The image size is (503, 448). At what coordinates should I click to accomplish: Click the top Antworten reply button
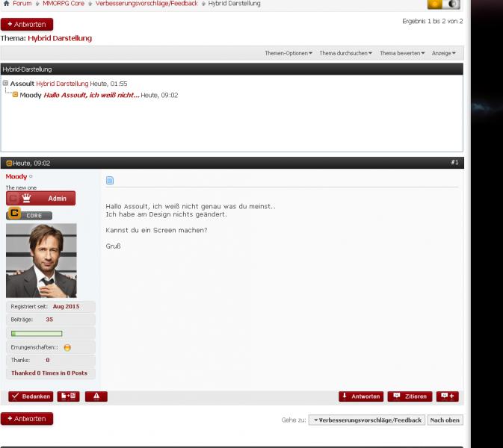pos(27,25)
